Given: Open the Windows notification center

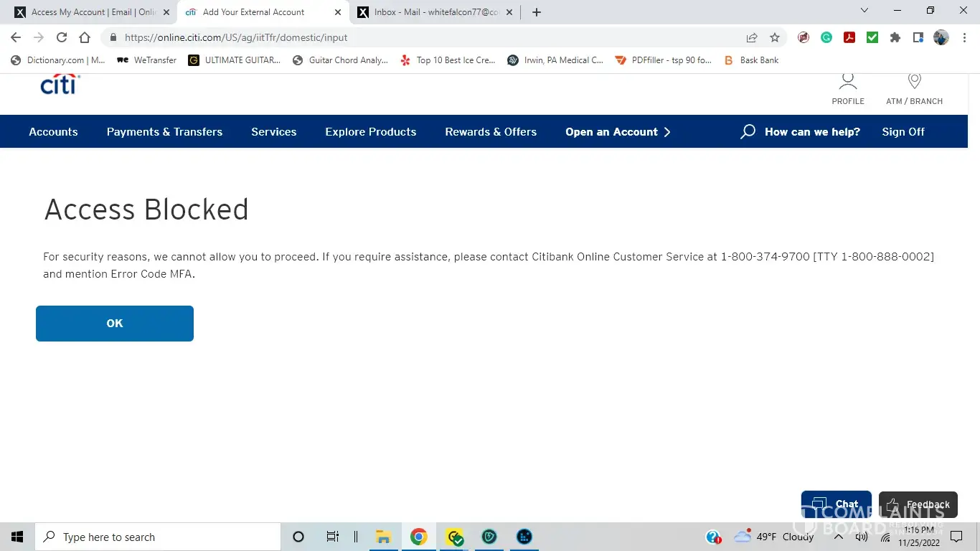Looking at the screenshot, I should click(x=956, y=537).
